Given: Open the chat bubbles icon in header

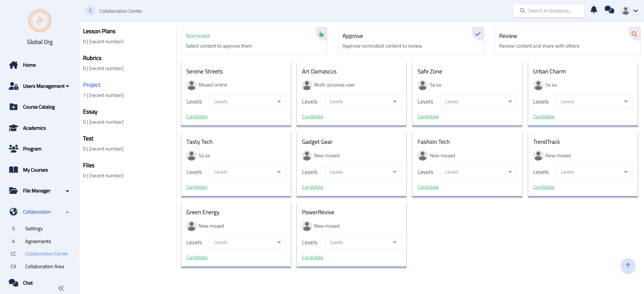Looking at the screenshot, I should (x=609, y=10).
